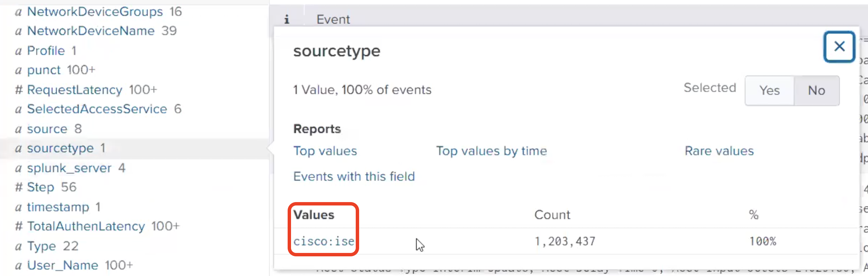868x276 pixels.
Task: Click Events with this field link
Action: (x=354, y=176)
